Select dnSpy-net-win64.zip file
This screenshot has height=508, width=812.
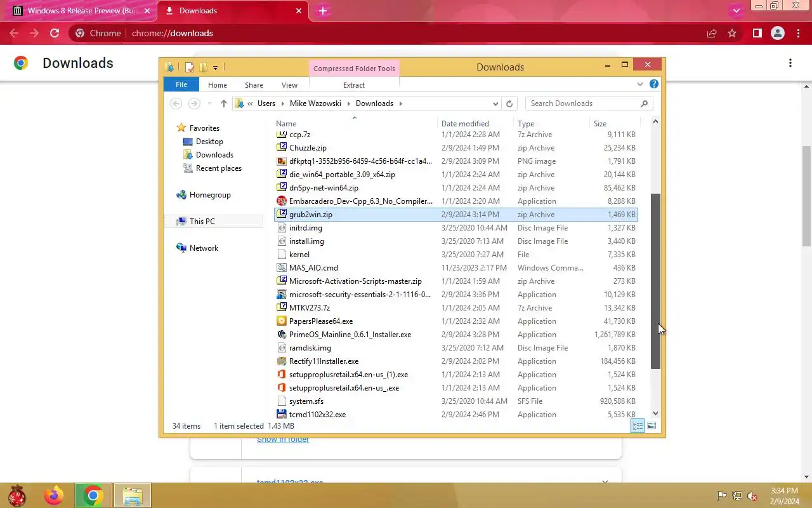coord(455,188)
